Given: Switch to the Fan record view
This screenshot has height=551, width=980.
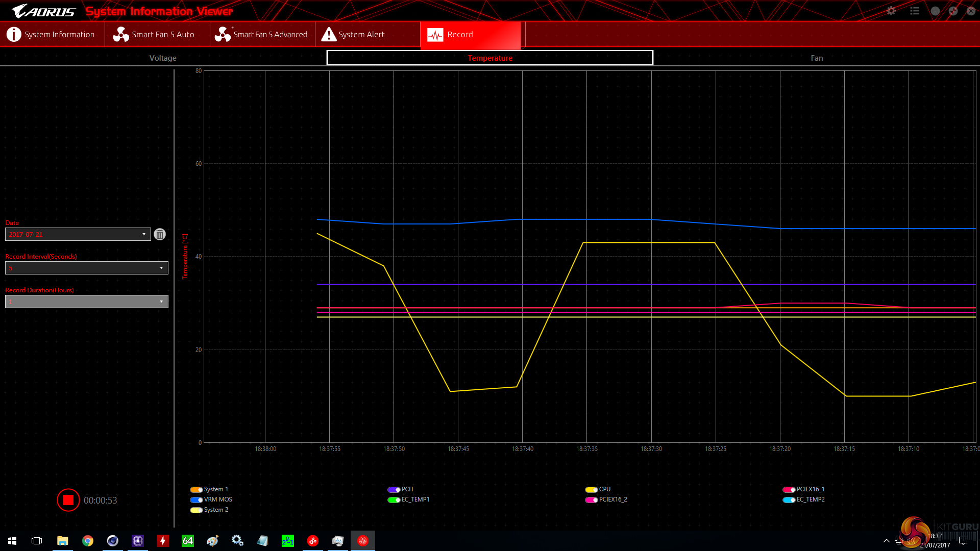Looking at the screenshot, I should pyautogui.click(x=817, y=58).
